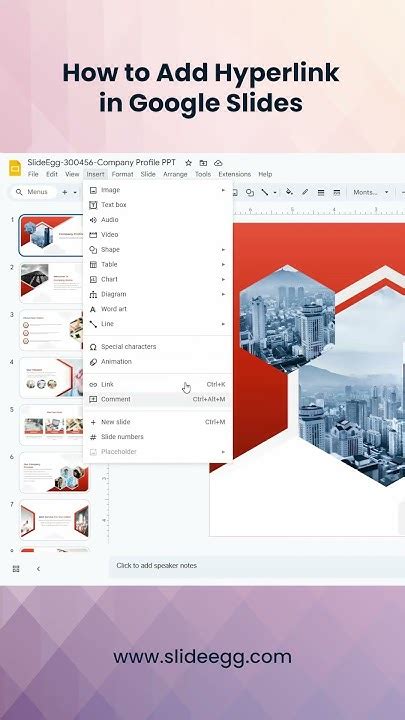This screenshot has width=405, height=720.
Task: Select Link in the Insert menu
Action: click(x=158, y=384)
